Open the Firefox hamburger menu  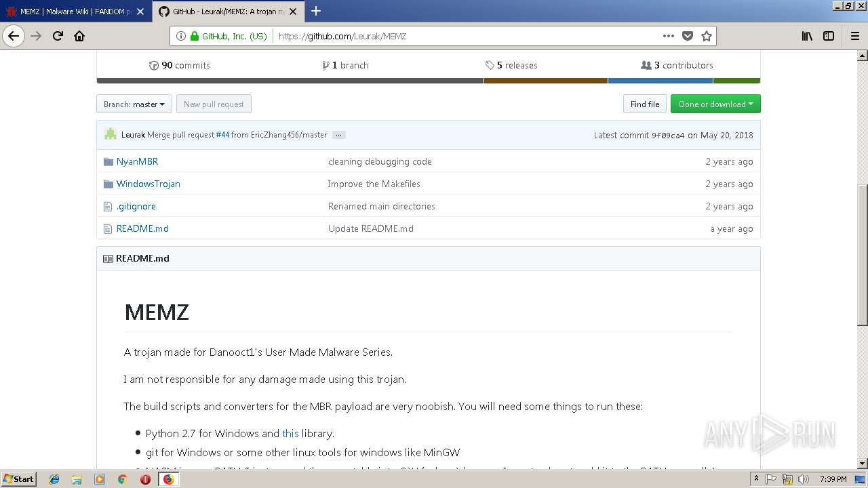(x=855, y=37)
